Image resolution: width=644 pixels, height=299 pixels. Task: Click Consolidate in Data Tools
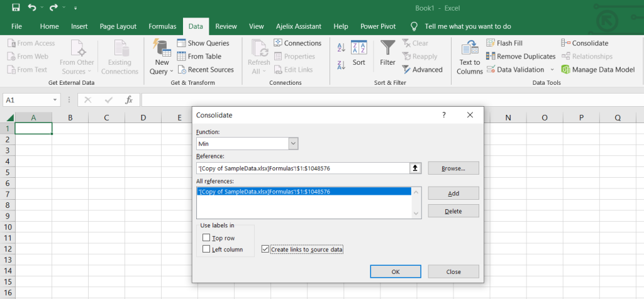(585, 43)
